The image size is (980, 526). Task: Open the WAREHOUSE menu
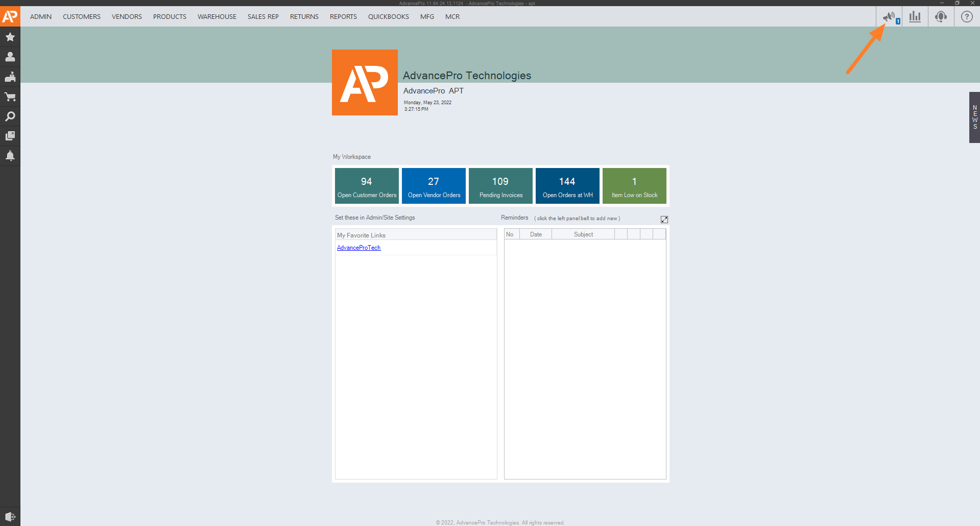tap(217, 17)
